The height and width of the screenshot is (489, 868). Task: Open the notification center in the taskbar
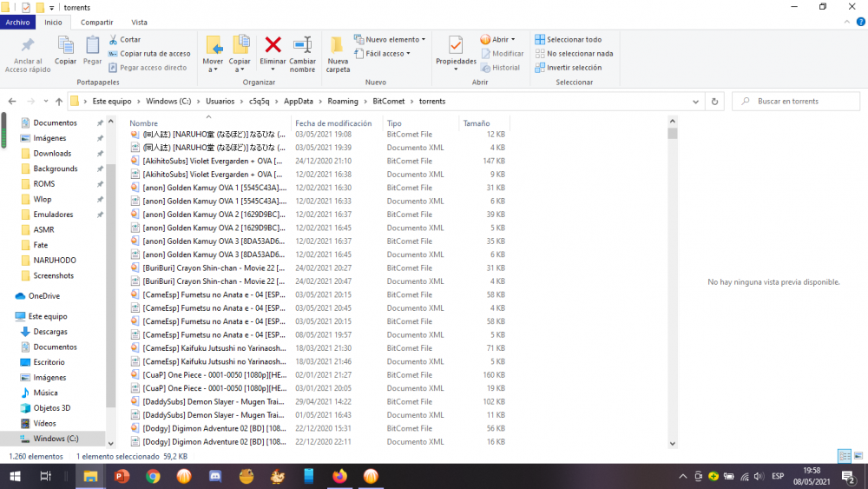[x=849, y=476]
